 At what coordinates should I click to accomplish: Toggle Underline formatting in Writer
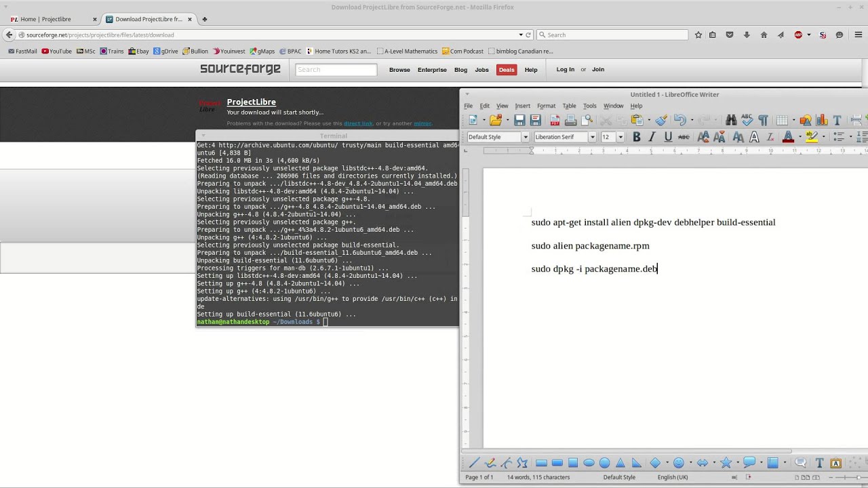668,137
